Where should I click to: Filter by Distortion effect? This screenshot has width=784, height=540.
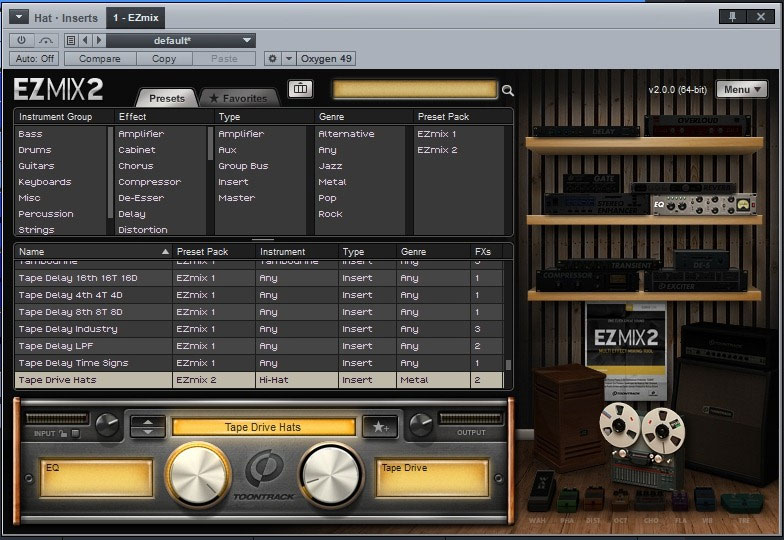pos(142,230)
